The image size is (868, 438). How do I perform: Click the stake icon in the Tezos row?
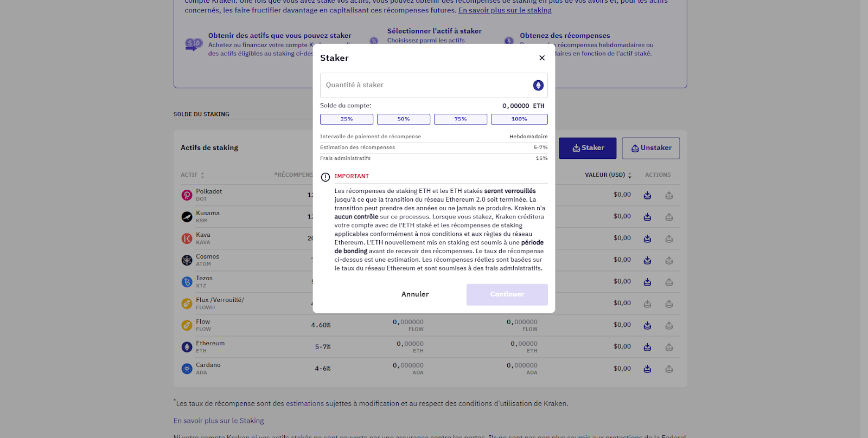(x=647, y=282)
